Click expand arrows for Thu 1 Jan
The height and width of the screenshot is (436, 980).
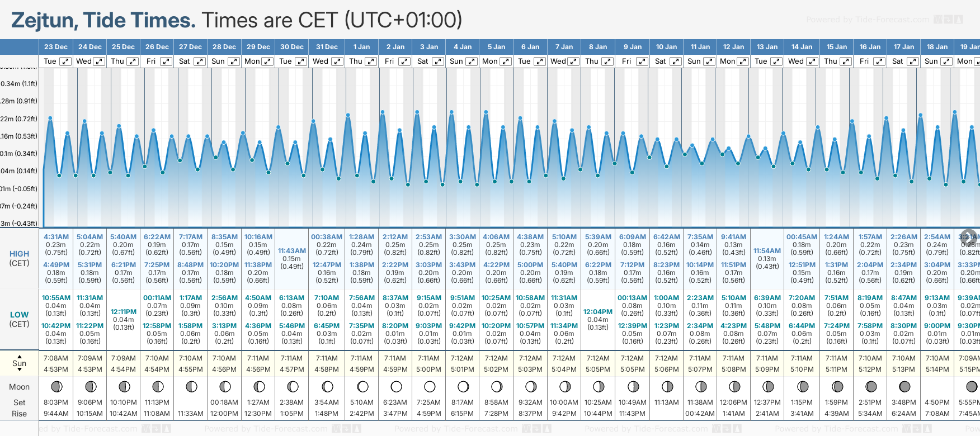click(371, 61)
